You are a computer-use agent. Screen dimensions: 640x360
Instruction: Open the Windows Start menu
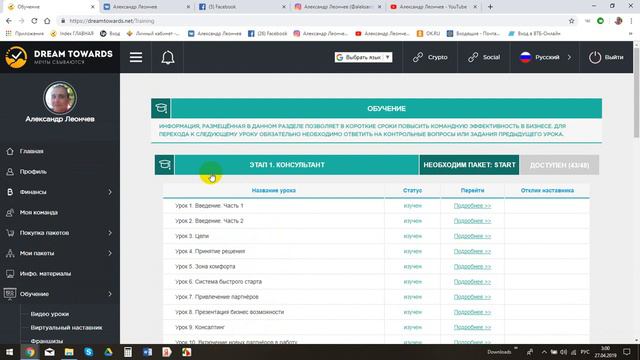click(x=9, y=352)
